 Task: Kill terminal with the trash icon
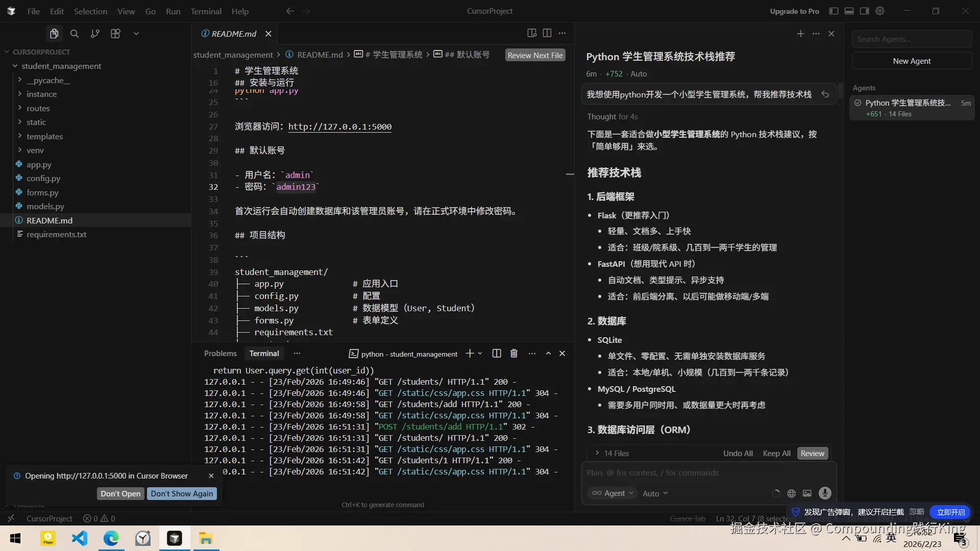(514, 354)
